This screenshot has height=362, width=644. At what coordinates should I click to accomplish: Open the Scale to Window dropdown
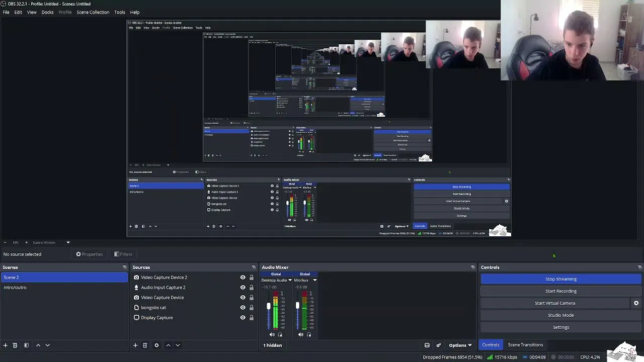(x=51, y=243)
